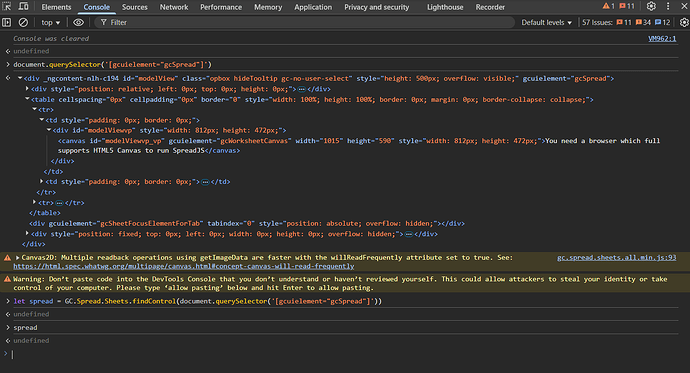Collapse the table cellspacing element node
Screen dimensions: 690x373
[27, 99]
